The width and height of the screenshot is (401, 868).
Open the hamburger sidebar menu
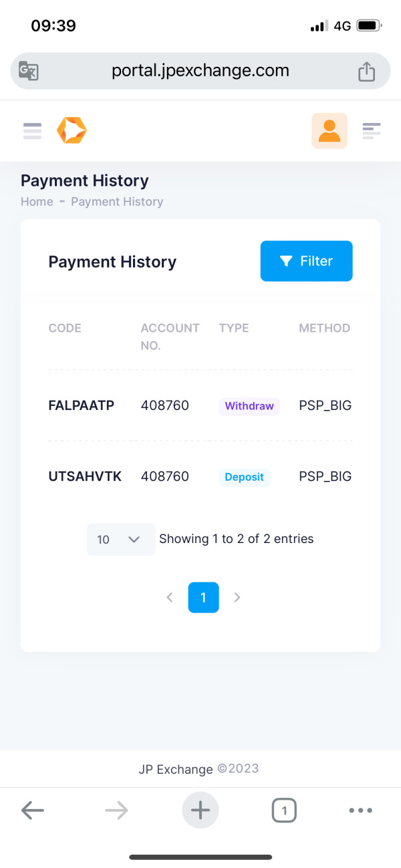(x=32, y=130)
